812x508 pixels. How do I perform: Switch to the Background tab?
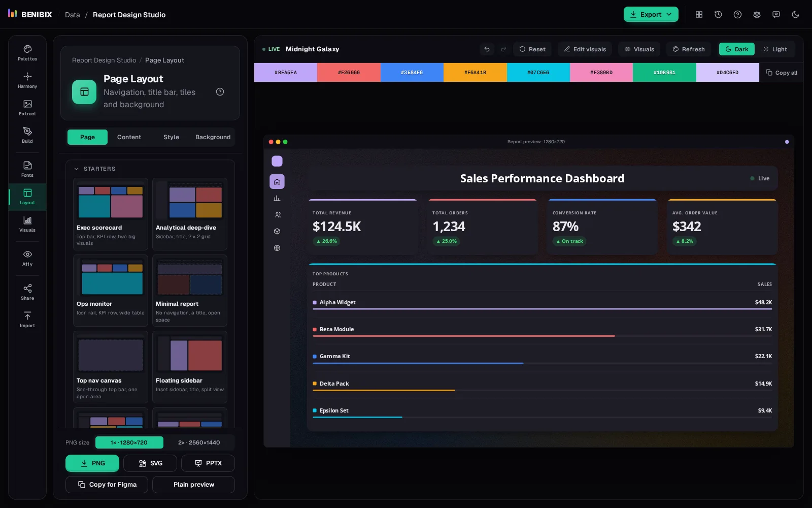(213, 137)
